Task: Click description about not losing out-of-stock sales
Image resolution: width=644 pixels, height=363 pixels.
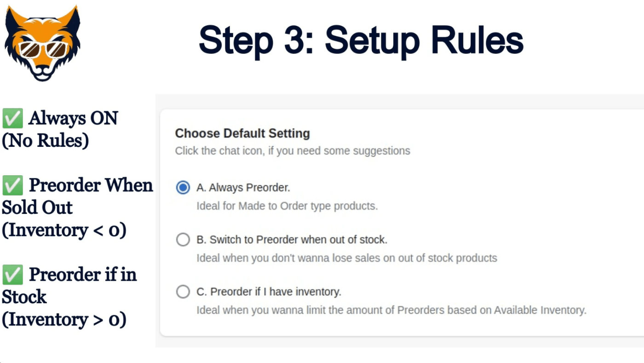Action: click(347, 258)
